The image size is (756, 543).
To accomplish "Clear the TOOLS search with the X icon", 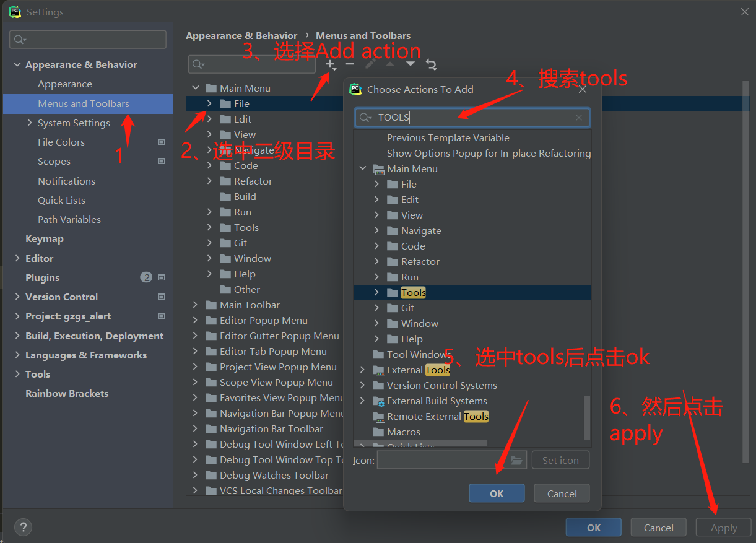I will [579, 117].
